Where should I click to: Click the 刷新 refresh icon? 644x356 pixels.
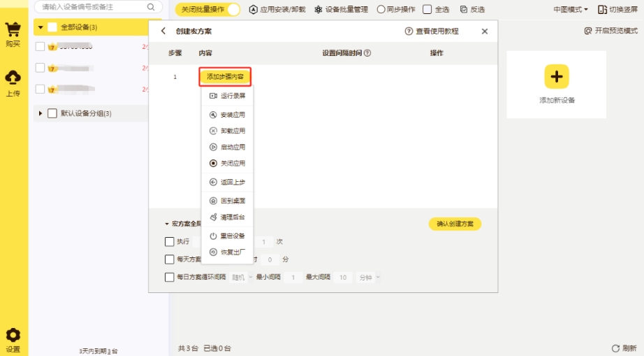615,348
